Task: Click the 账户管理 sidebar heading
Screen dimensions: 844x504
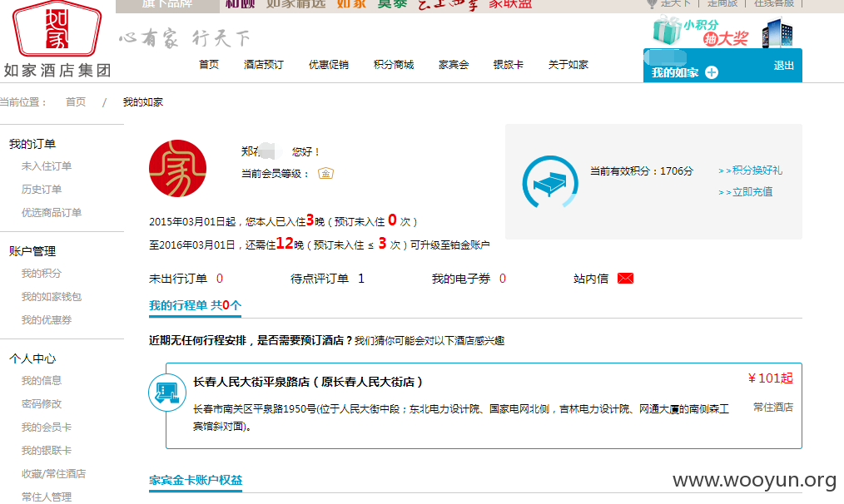Action: coord(32,251)
